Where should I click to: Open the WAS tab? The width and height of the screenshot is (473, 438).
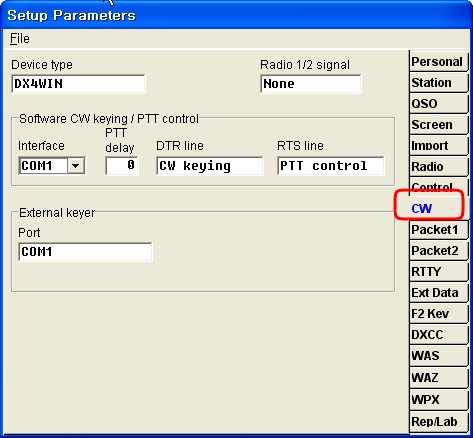point(438,355)
